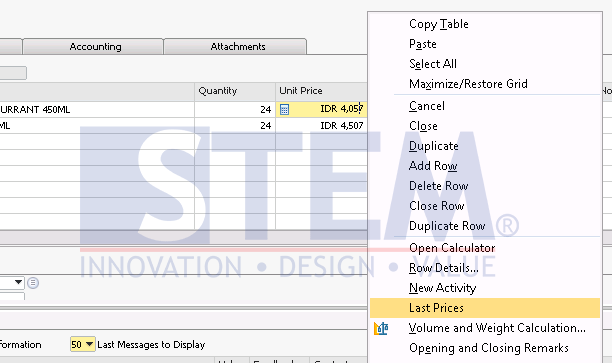Open the 50 messages dropdown
The height and width of the screenshot is (363, 612).
click(82, 345)
